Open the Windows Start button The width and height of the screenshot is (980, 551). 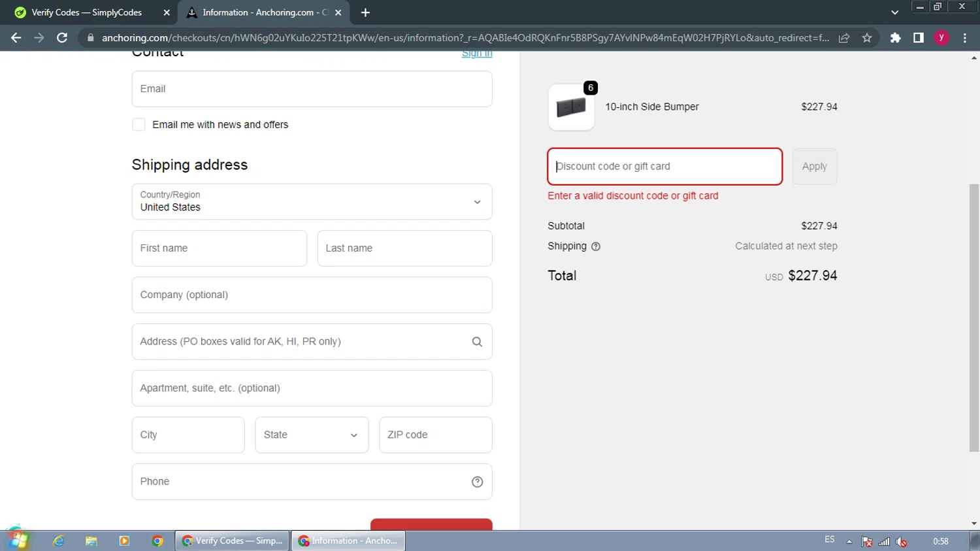click(x=18, y=540)
